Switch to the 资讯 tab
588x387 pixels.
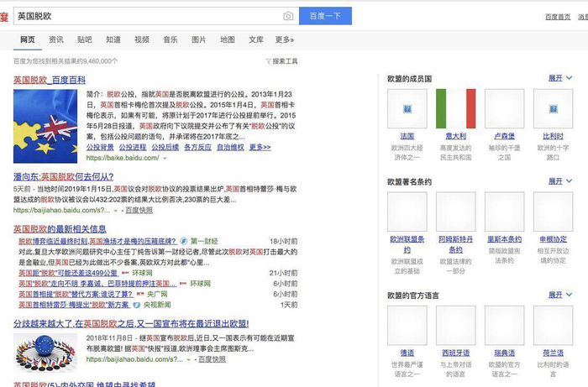56,39
